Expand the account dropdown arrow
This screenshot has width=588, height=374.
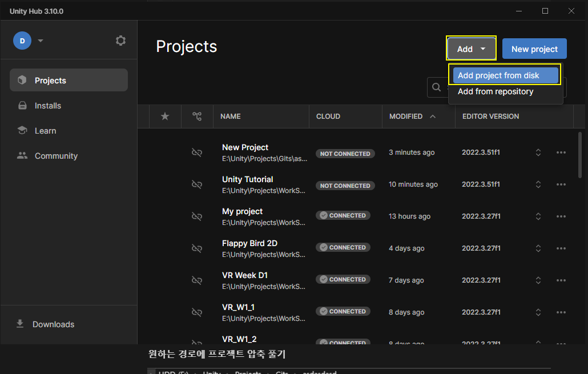[x=41, y=41]
